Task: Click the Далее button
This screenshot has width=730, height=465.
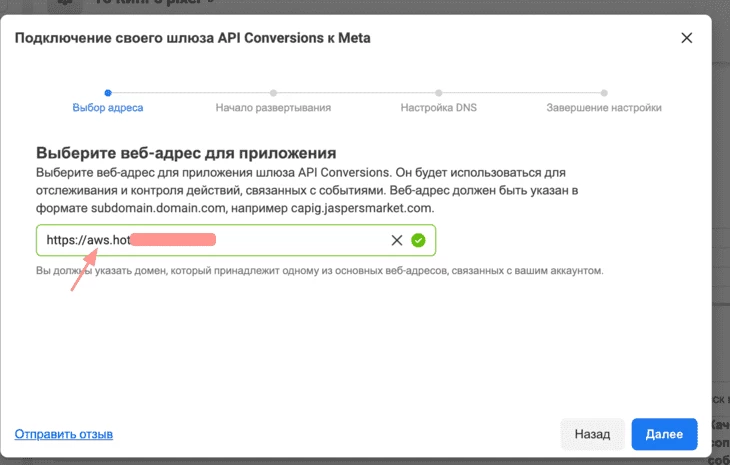Action: pos(664,434)
